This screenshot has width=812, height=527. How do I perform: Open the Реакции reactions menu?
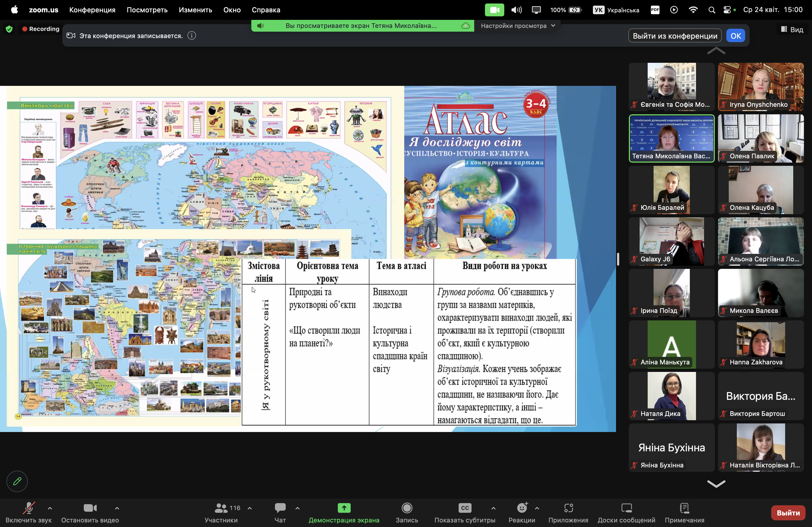click(522, 512)
